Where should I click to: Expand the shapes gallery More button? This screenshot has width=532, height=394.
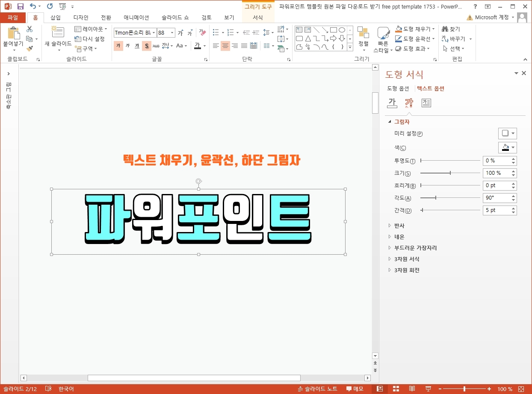[x=350, y=47]
